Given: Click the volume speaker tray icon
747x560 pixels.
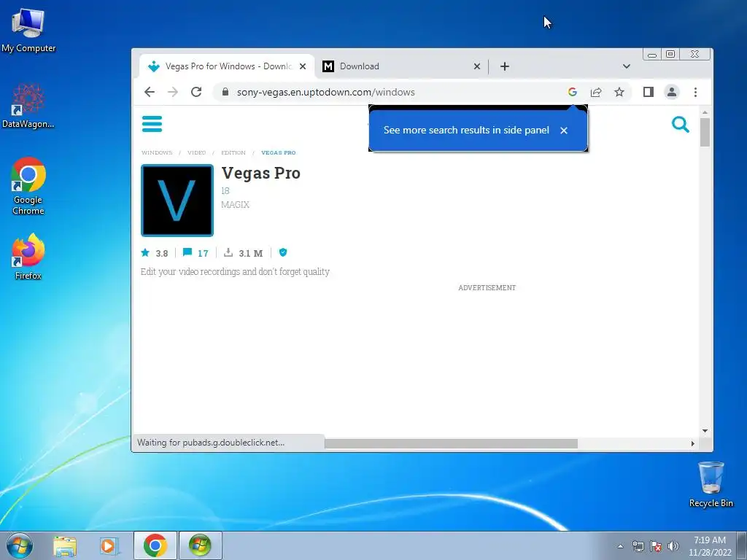Looking at the screenshot, I should point(673,546).
